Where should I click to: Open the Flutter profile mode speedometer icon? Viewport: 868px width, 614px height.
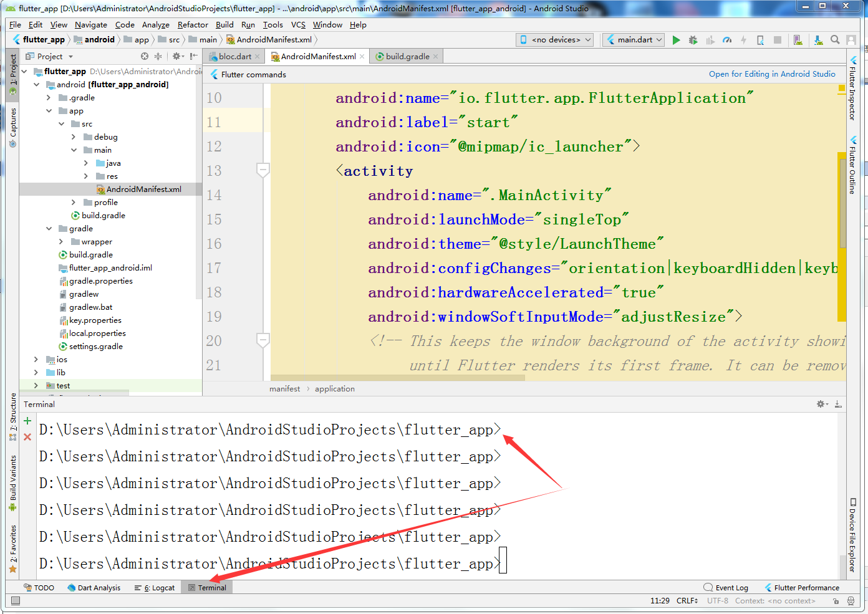pos(727,40)
